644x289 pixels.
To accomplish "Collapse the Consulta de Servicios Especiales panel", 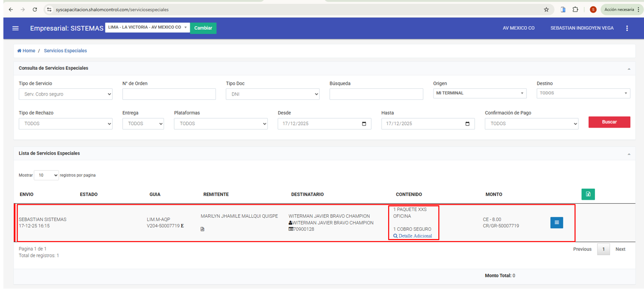I will pyautogui.click(x=629, y=69).
